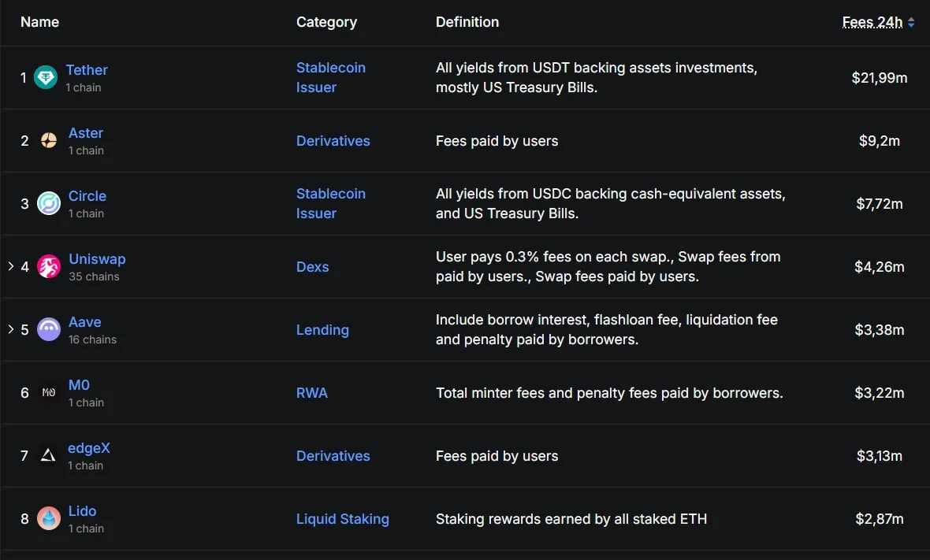Click the Name column header

click(x=39, y=22)
